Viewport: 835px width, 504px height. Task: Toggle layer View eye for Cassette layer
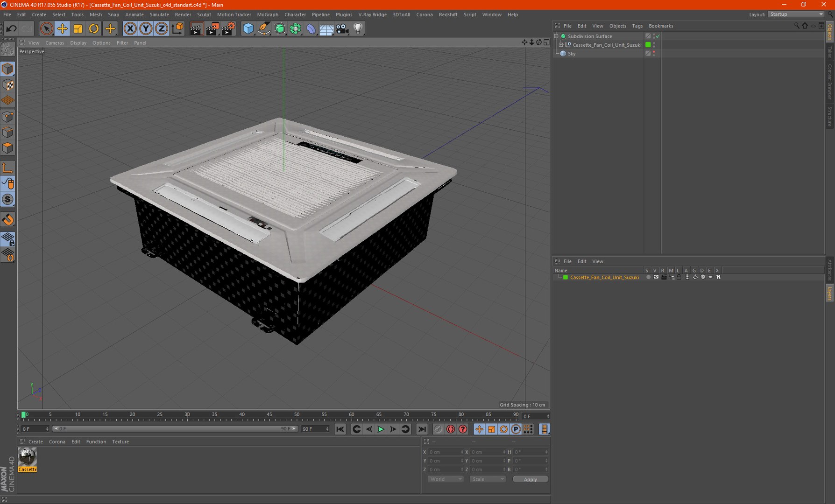click(x=656, y=277)
